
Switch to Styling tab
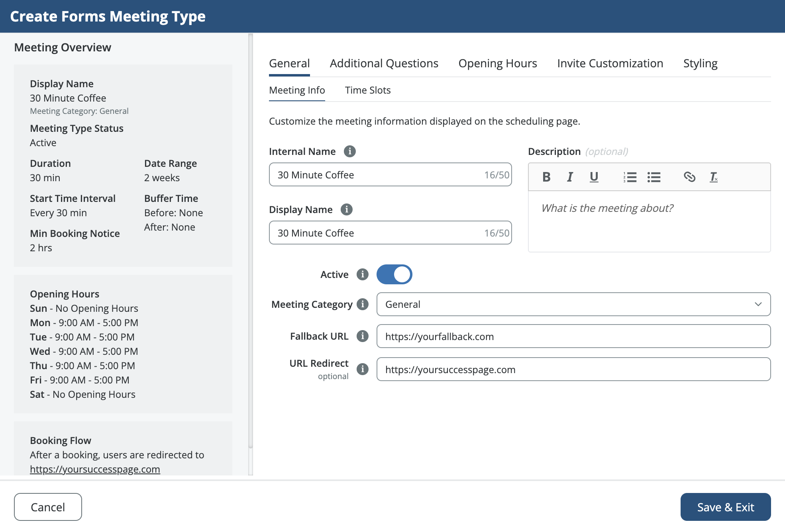[700, 64]
